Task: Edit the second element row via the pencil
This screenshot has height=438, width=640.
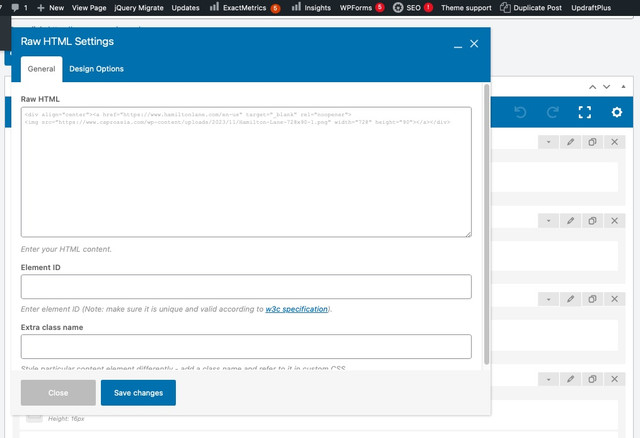Action: click(570, 221)
